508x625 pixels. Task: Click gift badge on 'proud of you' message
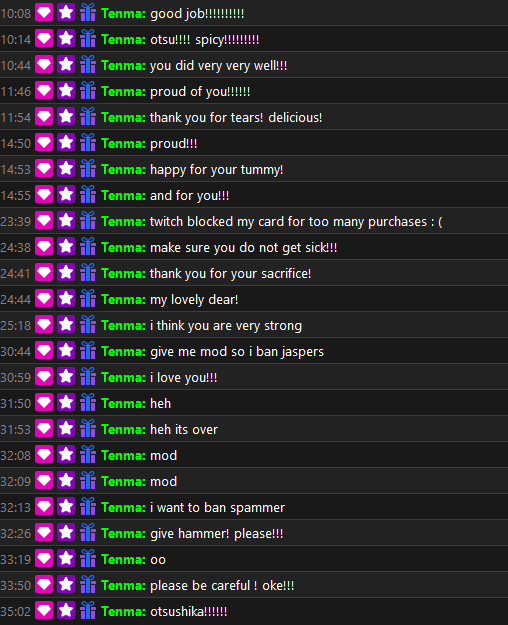[88, 91]
